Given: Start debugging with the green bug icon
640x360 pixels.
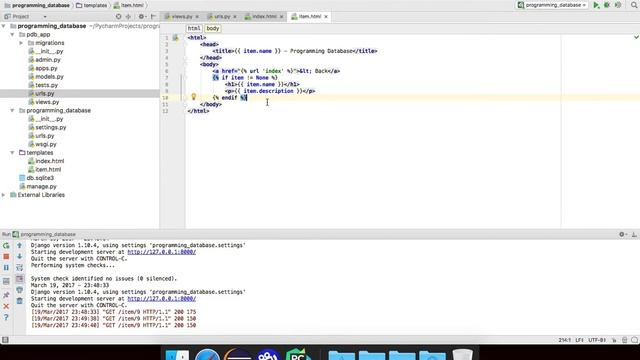Looking at the screenshot, I should coord(607,5).
